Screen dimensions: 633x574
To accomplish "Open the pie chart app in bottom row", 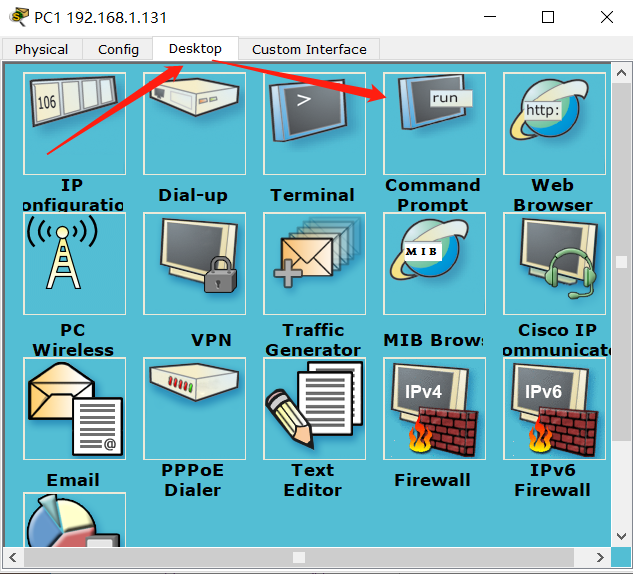I will click(x=75, y=520).
